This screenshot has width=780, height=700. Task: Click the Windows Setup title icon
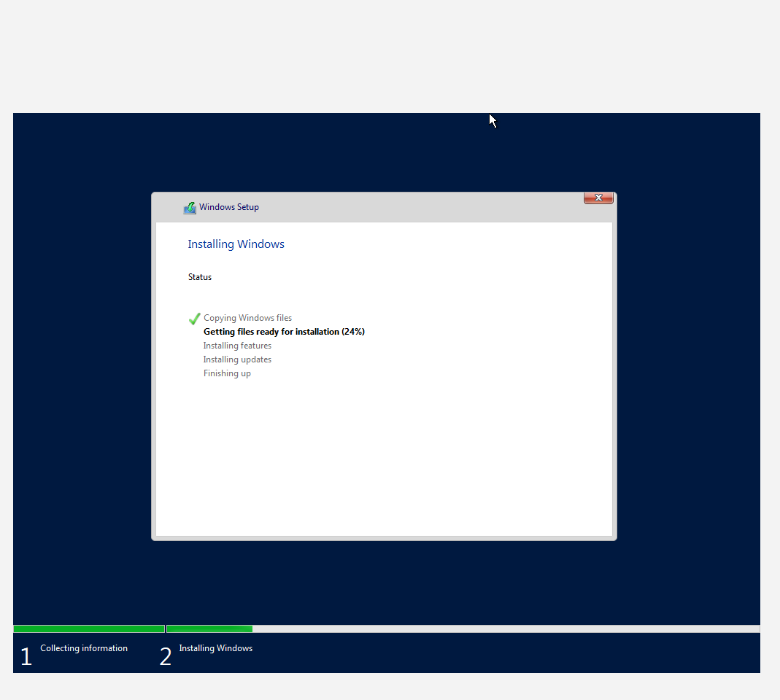click(x=190, y=208)
